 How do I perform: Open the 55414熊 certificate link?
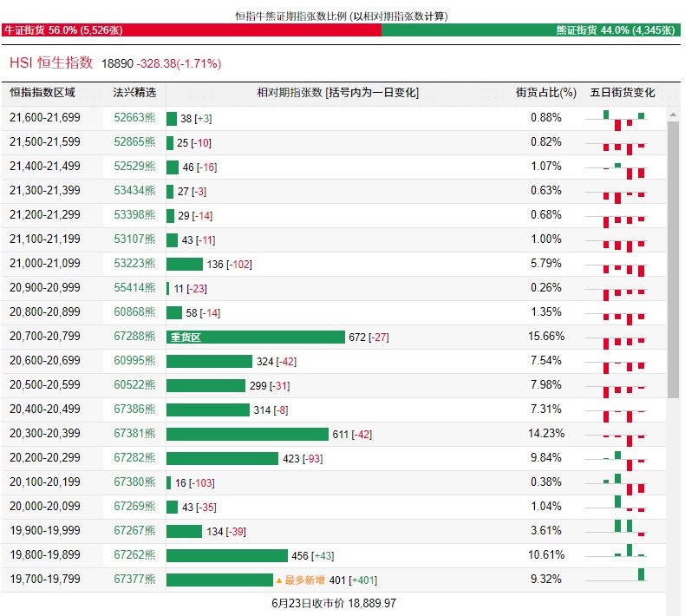134,288
